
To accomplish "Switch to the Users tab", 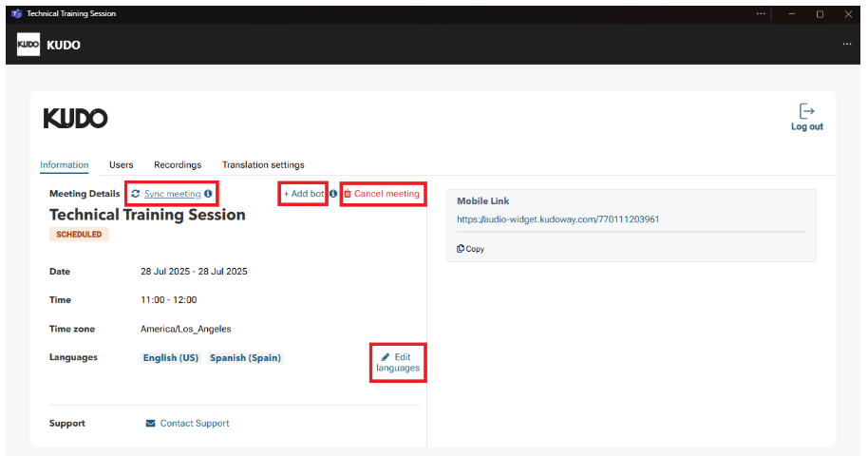I will coord(122,165).
